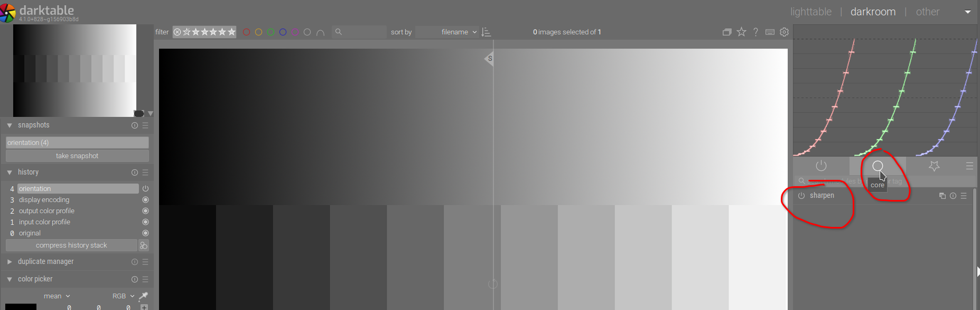Toggle display encoding always-on indicator
This screenshot has height=310, width=980.
pyautogui.click(x=145, y=200)
